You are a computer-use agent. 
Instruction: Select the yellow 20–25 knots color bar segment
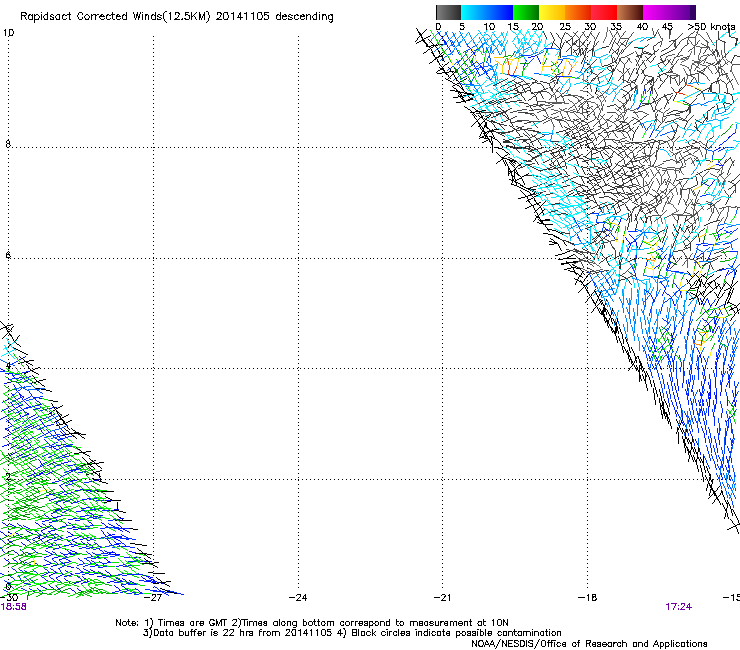pyautogui.click(x=552, y=12)
